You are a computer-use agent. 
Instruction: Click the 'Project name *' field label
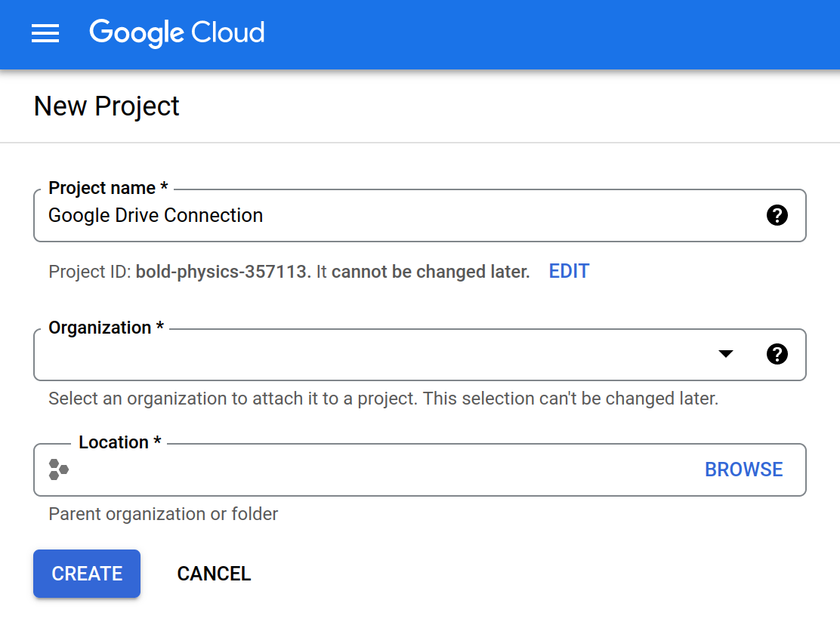pos(108,188)
